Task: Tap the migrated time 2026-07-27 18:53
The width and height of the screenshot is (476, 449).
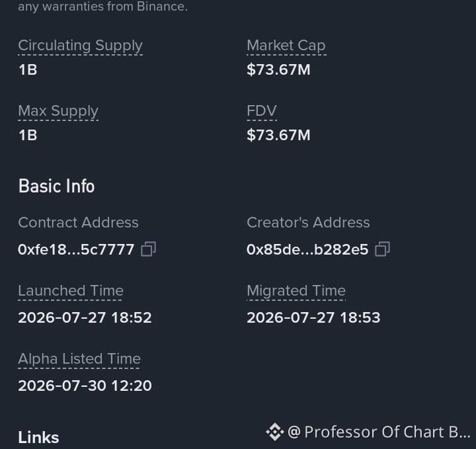Action: pos(313,317)
